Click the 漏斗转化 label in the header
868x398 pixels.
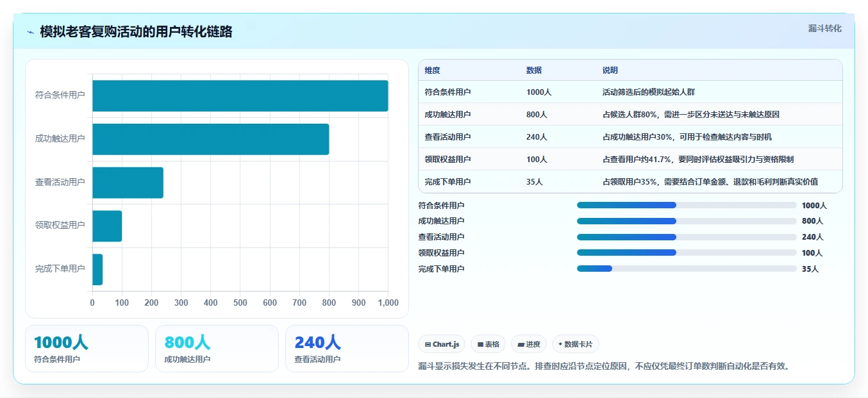(824, 28)
